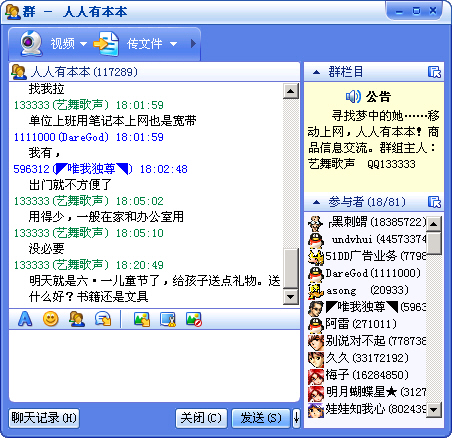The width and height of the screenshot is (452, 438).
Task: Click the 聊天记录(H) button
Action: click(x=44, y=418)
